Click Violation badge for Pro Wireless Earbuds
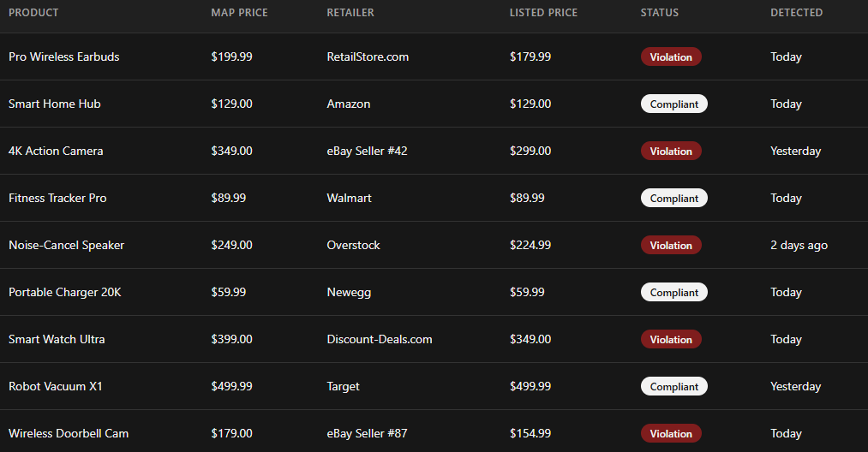This screenshot has width=868, height=452. pyautogui.click(x=671, y=57)
